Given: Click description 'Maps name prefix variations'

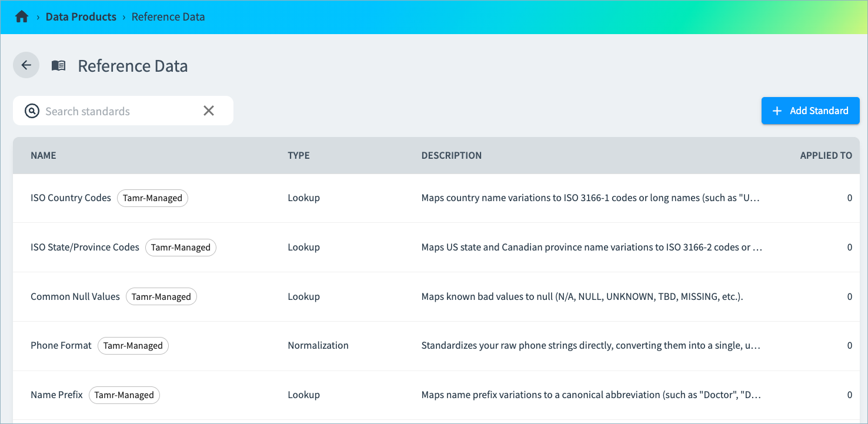Looking at the screenshot, I should coord(592,395).
